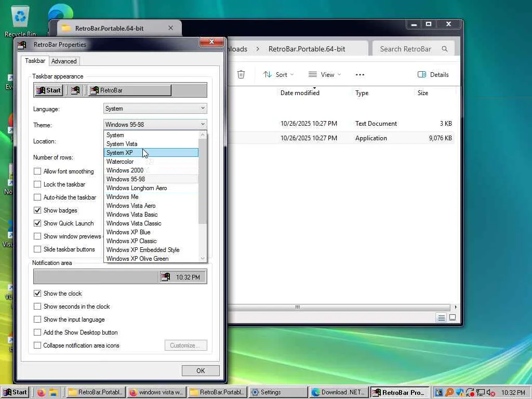Image resolution: width=532 pixels, height=399 pixels.
Task: Sort Explorer by Type column
Action: (x=362, y=93)
